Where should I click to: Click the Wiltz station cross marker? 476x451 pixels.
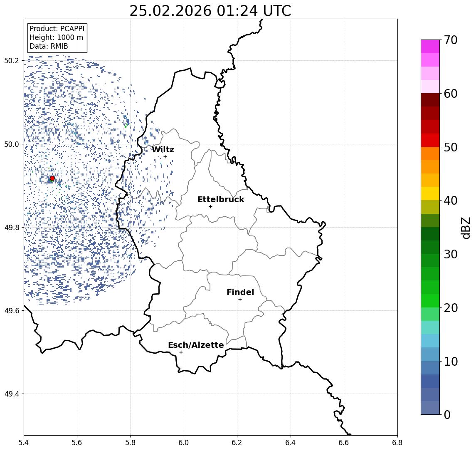pyautogui.click(x=165, y=156)
